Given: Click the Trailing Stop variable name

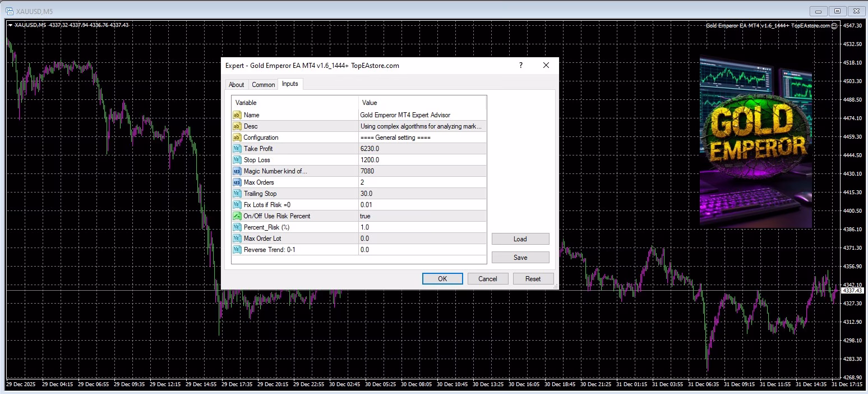Looking at the screenshot, I should 260,194.
